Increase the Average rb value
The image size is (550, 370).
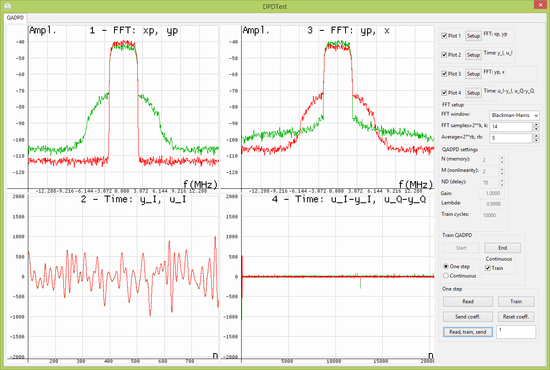(536, 136)
